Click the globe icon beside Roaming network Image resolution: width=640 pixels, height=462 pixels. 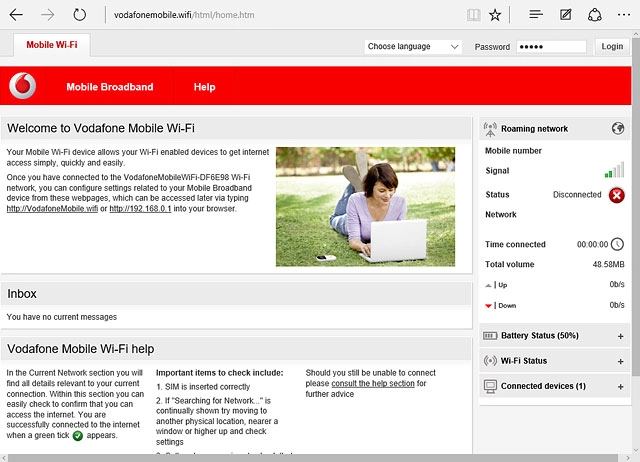tap(618, 129)
